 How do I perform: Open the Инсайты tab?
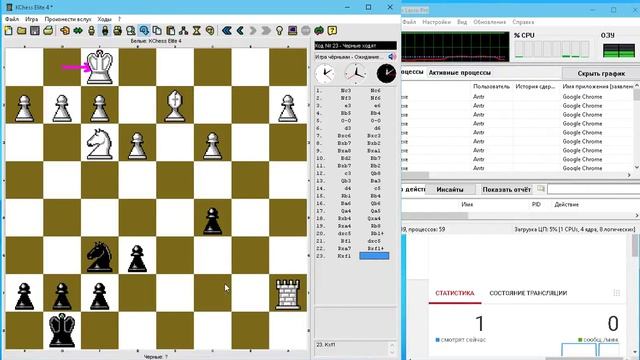click(450, 189)
